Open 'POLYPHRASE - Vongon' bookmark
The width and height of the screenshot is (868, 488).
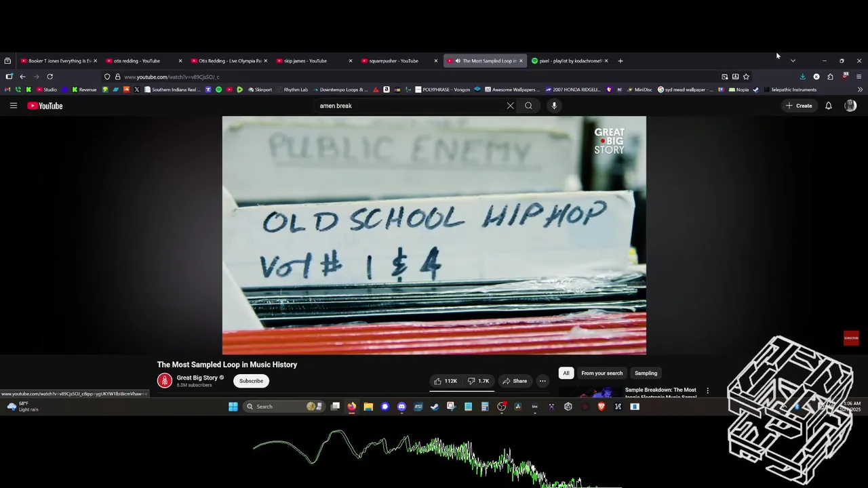442,89
